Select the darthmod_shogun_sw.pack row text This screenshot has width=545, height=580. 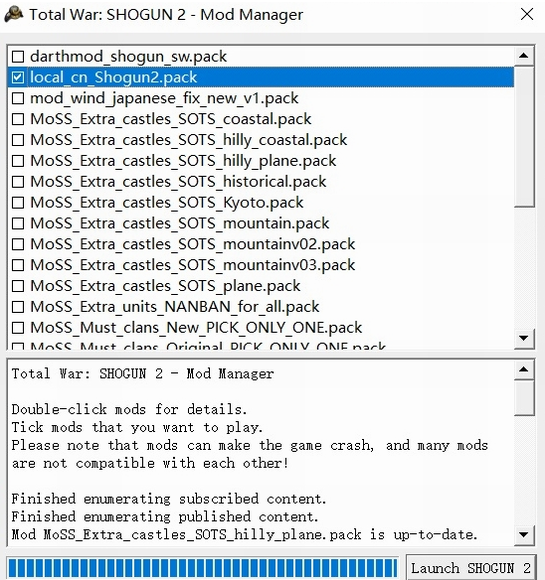[x=128, y=57]
